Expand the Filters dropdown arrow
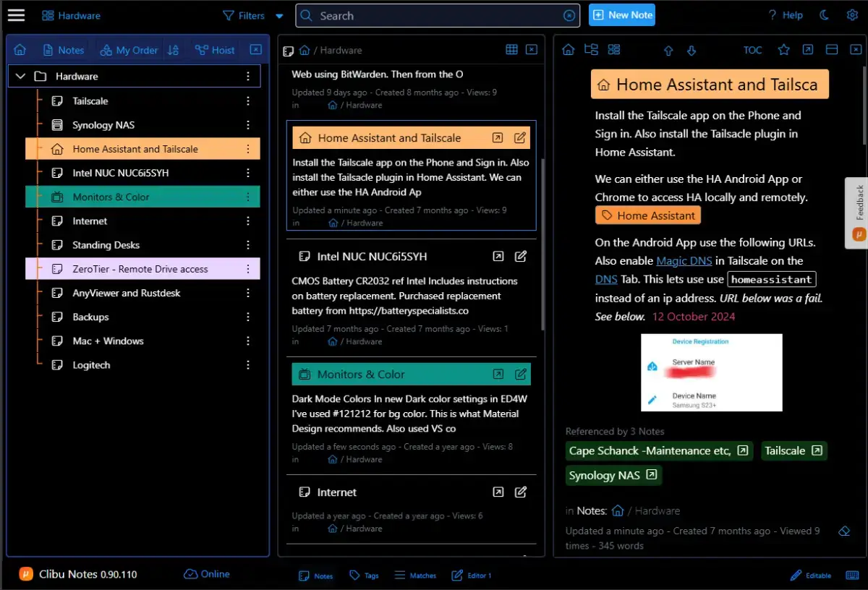This screenshot has width=868, height=590. click(279, 16)
